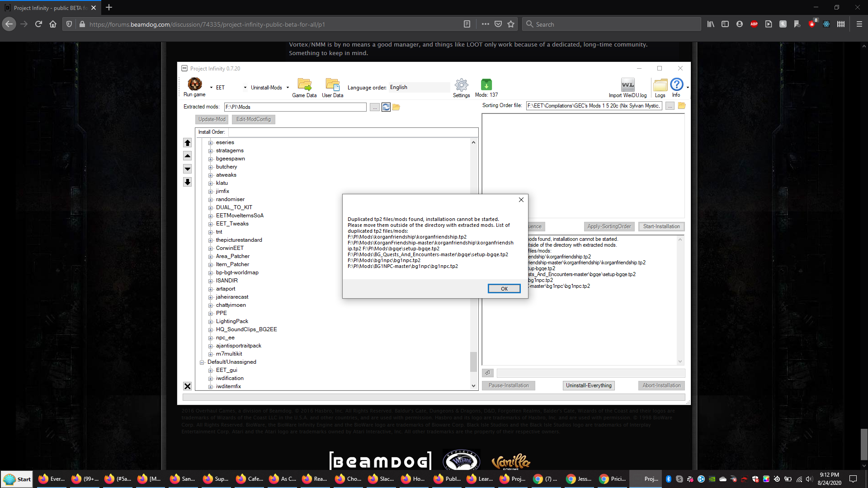Browse for sorting order file
The width and height of the screenshot is (868, 488).
coord(670,106)
